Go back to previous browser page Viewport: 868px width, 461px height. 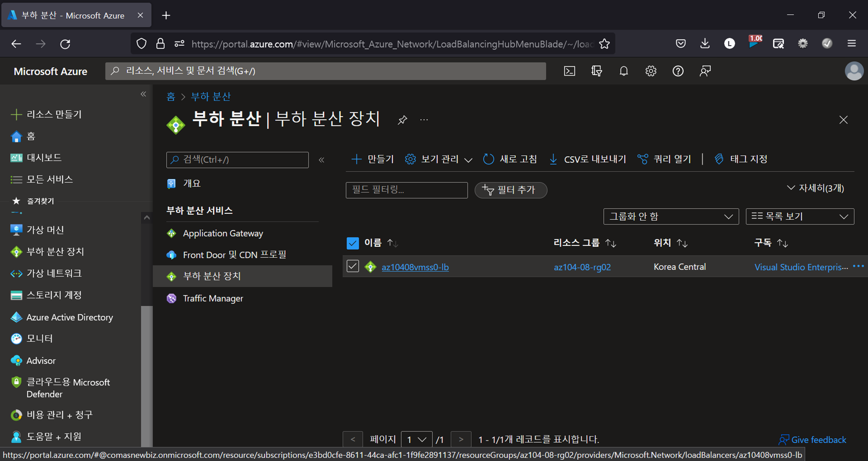16,44
